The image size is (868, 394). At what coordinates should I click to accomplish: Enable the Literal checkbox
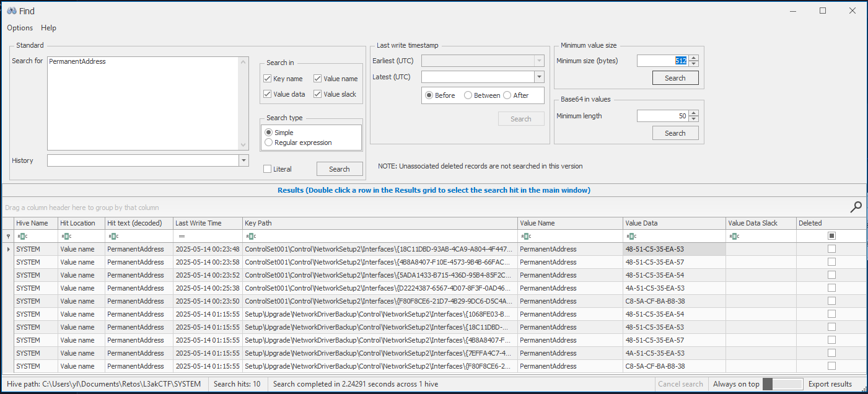268,169
